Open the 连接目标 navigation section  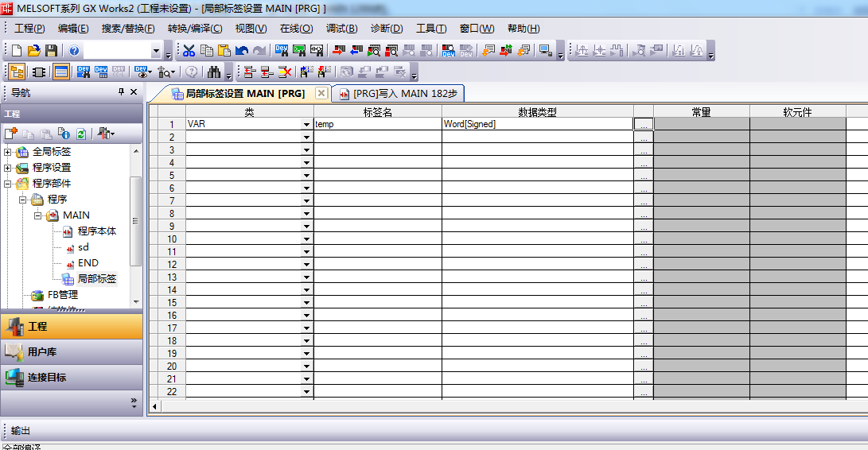click(x=47, y=378)
